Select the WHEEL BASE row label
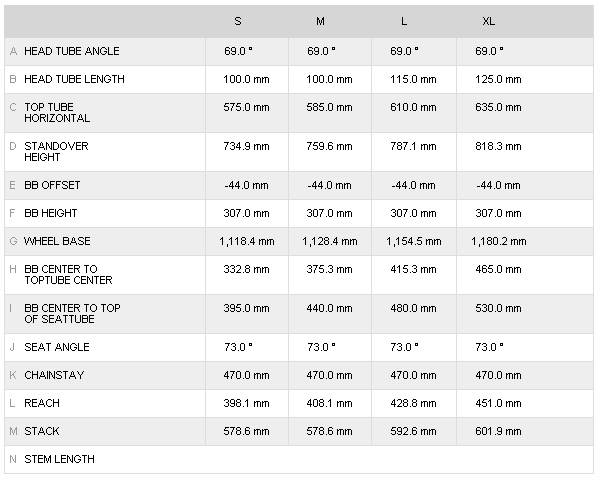This screenshot has width=600, height=480. pyautogui.click(x=57, y=241)
